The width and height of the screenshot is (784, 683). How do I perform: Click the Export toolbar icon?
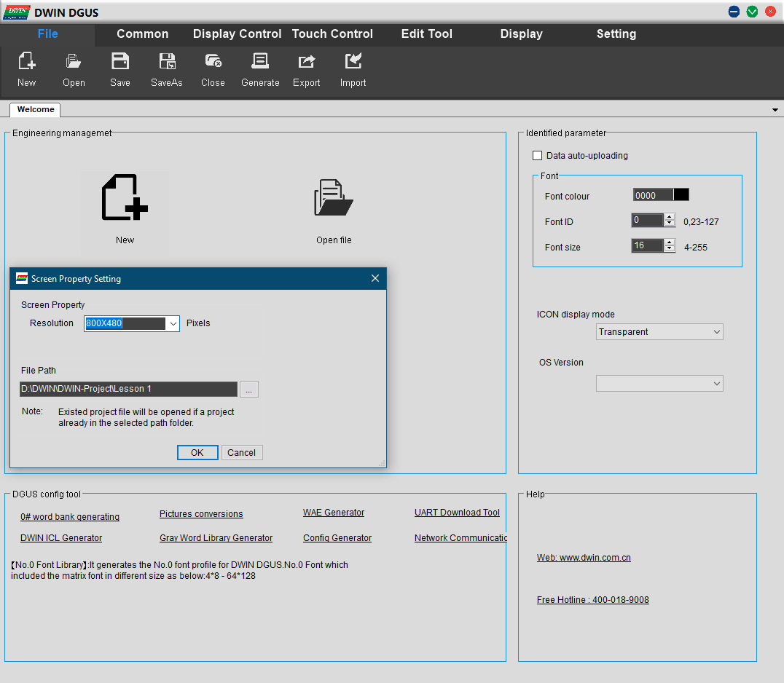(x=307, y=61)
